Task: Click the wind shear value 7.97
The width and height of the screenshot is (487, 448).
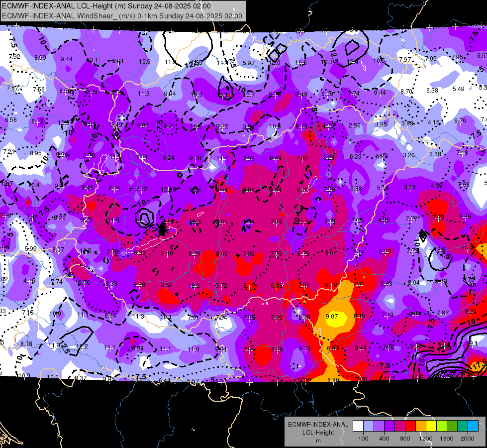Action: [405, 59]
